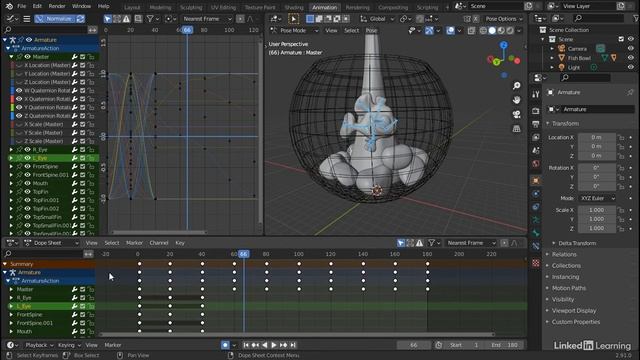This screenshot has height=360, width=640.
Task: Play animation forward
Action: (274, 345)
